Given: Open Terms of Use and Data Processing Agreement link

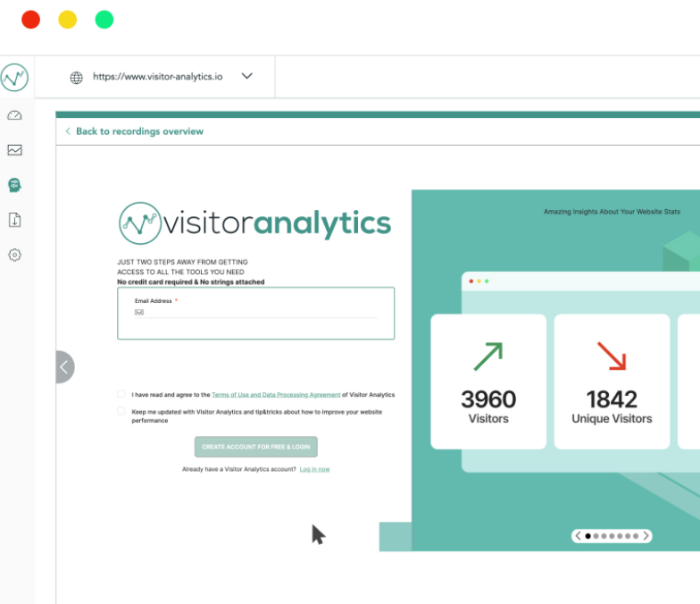Looking at the screenshot, I should (276, 395).
